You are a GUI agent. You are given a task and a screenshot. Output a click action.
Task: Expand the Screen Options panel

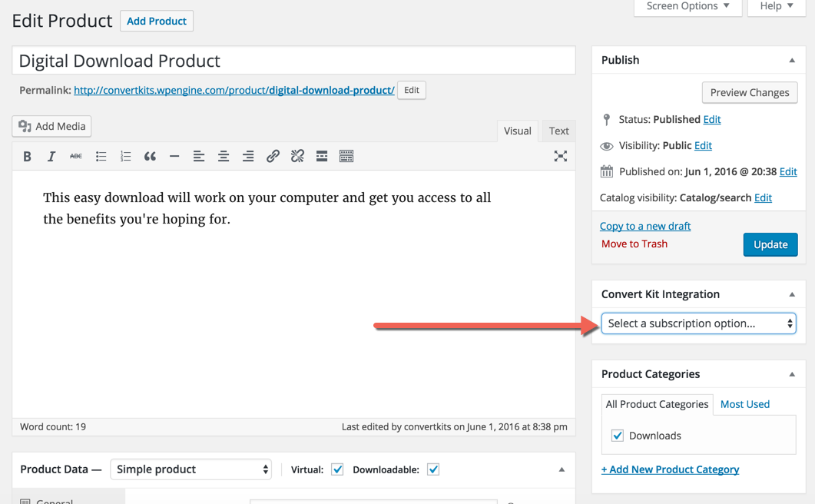pyautogui.click(x=687, y=7)
